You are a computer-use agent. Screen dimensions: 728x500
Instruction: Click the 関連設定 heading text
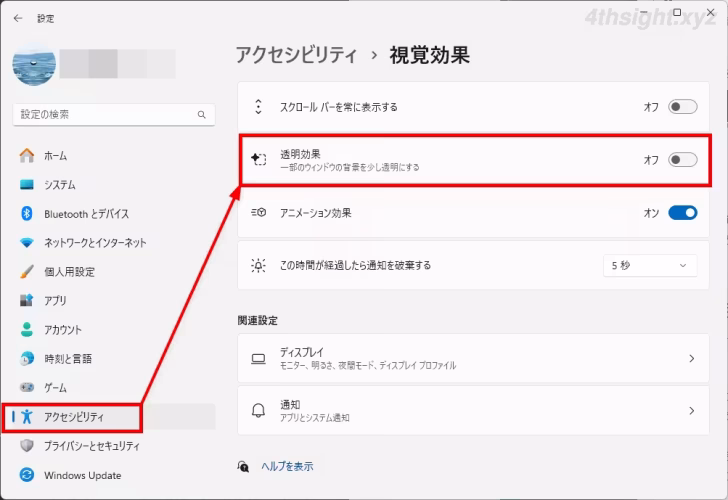[258, 320]
